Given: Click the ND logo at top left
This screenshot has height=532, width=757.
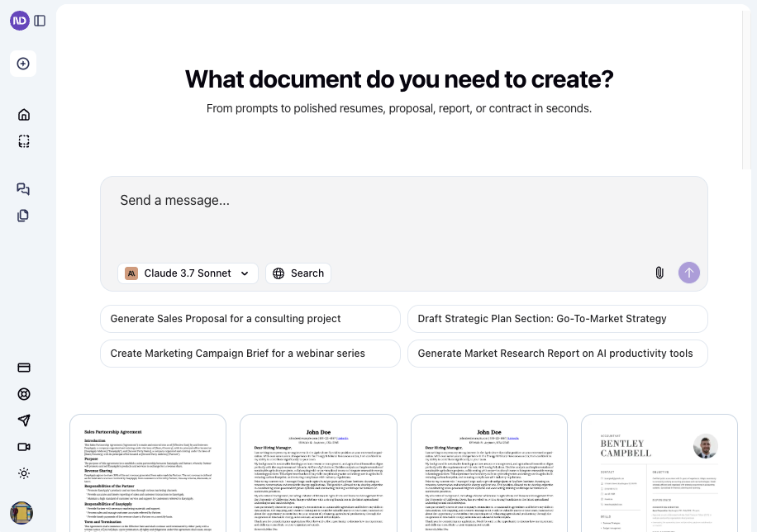Looking at the screenshot, I should pyautogui.click(x=19, y=21).
